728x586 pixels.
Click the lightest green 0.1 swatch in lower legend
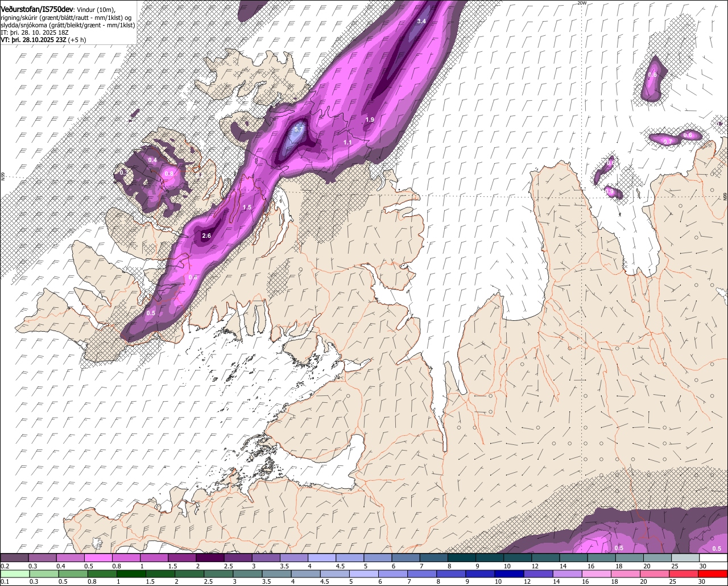click(x=15, y=573)
